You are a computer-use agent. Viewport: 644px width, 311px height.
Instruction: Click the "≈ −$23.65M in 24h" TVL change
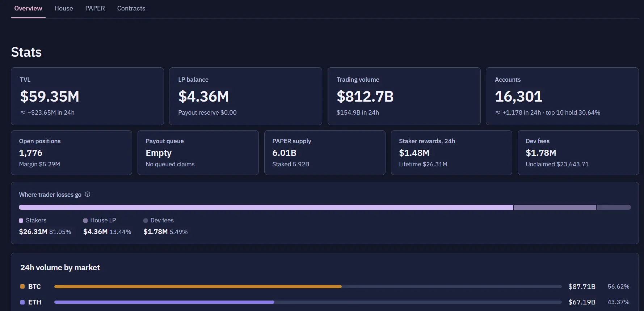pyautogui.click(x=47, y=112)
